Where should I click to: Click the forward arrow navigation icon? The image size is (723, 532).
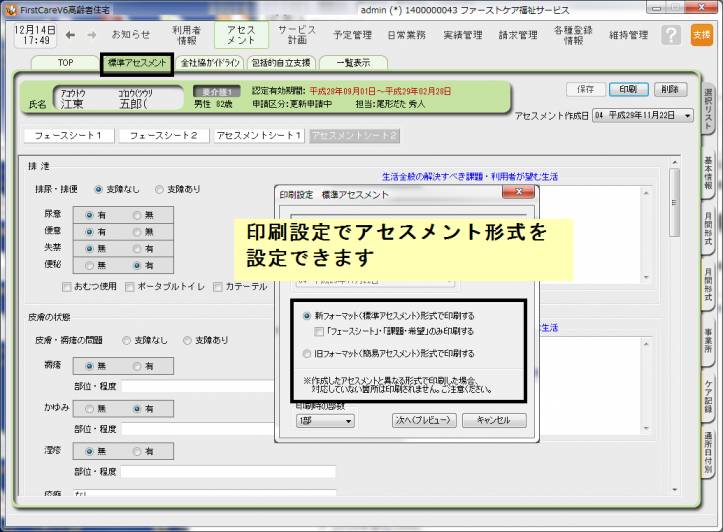[90, 35]
